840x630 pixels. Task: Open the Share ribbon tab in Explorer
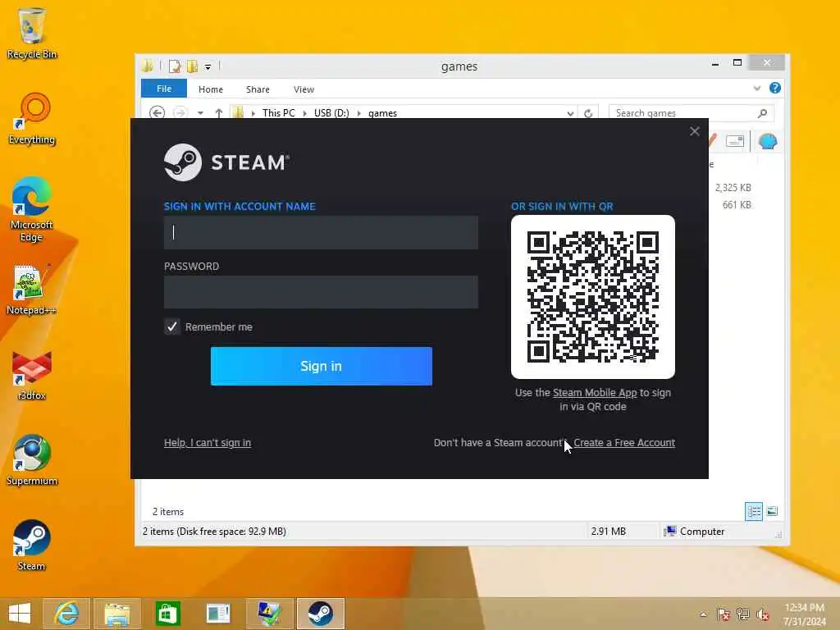[x=258, y=89]
